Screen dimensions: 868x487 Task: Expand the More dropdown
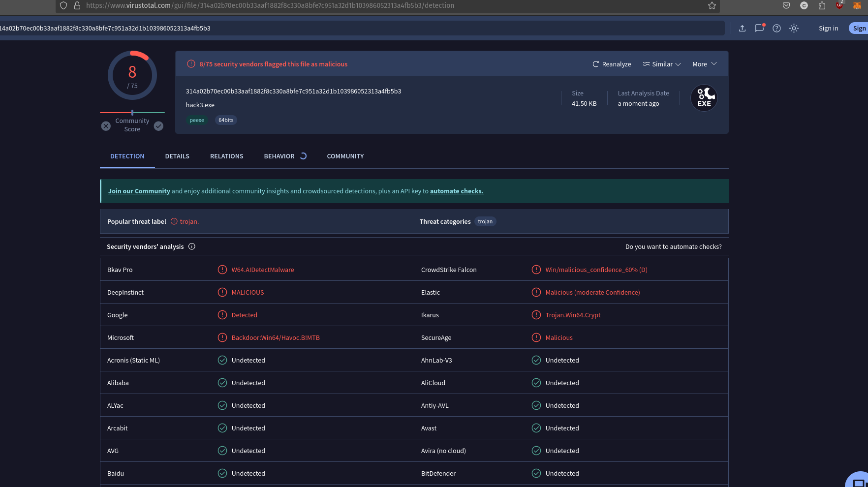(x=705, y=64)
